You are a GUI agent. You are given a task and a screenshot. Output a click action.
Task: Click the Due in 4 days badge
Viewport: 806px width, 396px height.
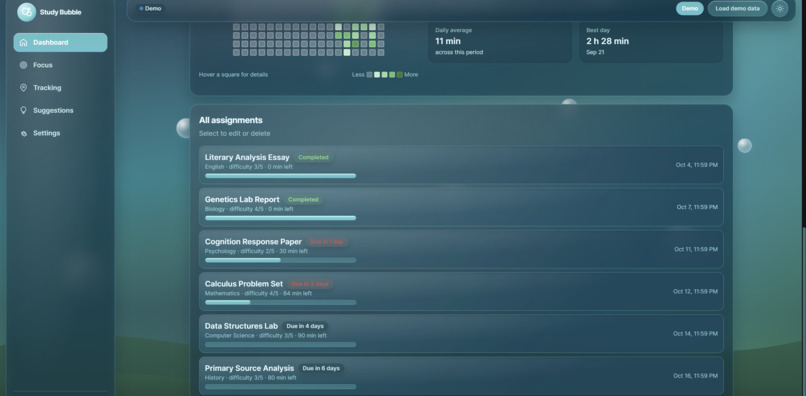click(305, 326)
